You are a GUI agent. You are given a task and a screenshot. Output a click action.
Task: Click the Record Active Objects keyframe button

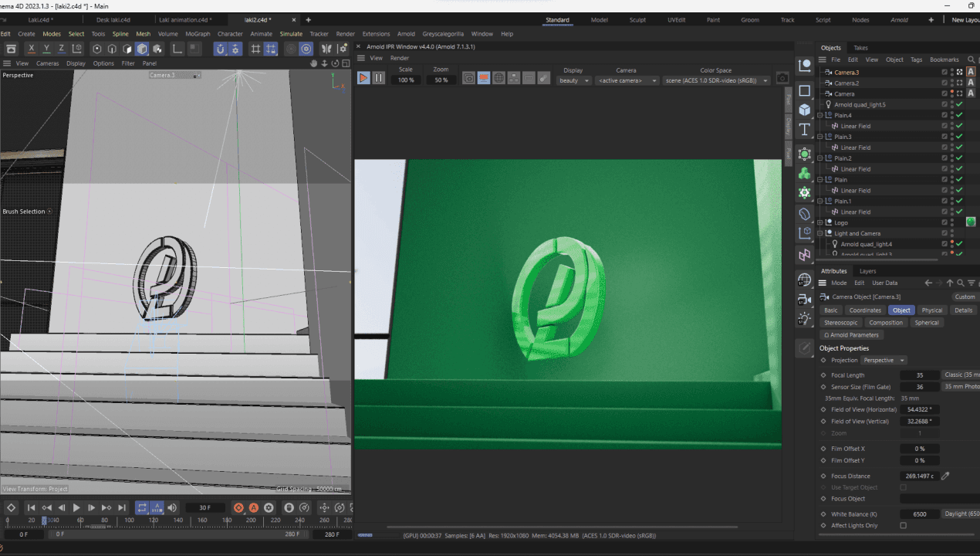[238, 507]
